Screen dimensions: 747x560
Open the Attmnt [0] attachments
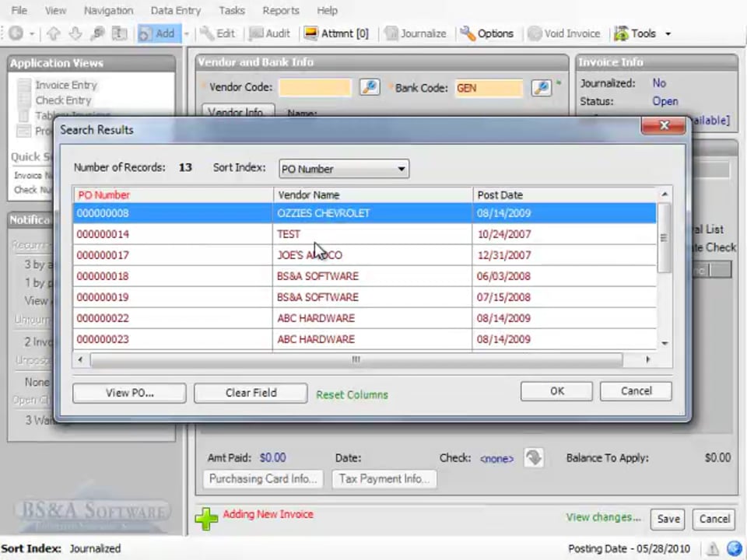point(337,33)
